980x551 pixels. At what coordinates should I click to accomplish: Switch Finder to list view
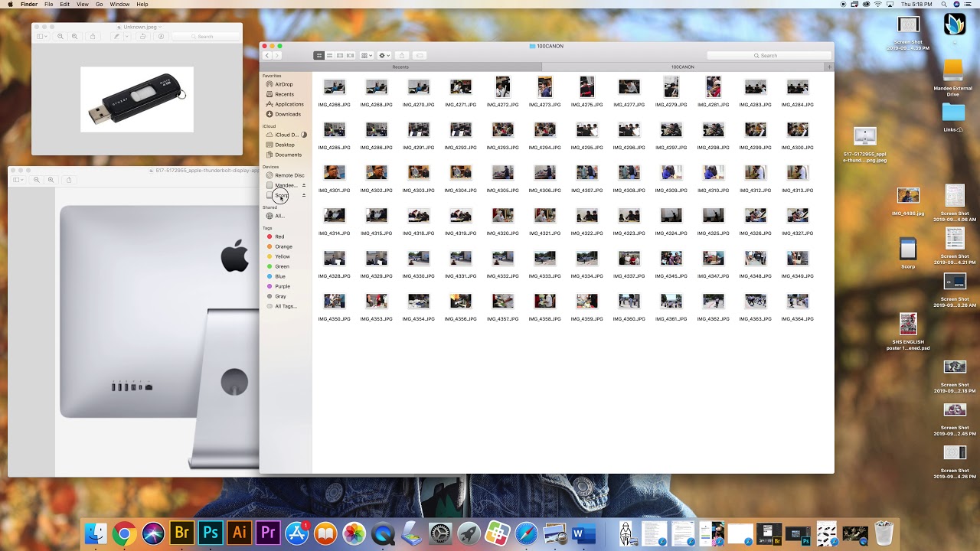pyautogui.click(x=329, y=55)
